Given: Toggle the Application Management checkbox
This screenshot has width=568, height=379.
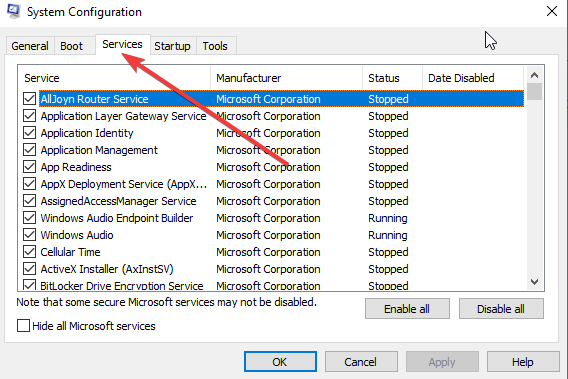Looking at the screenshot, I should pos(29,150).
